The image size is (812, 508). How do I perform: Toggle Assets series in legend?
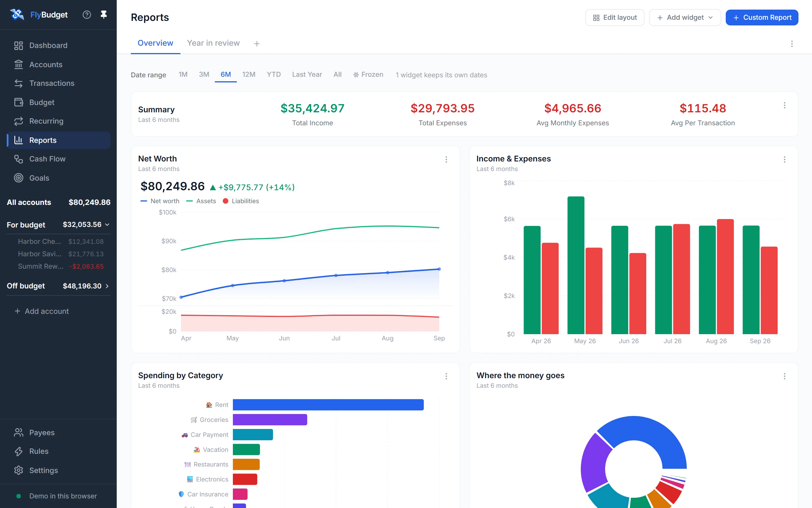click(201, 201)
